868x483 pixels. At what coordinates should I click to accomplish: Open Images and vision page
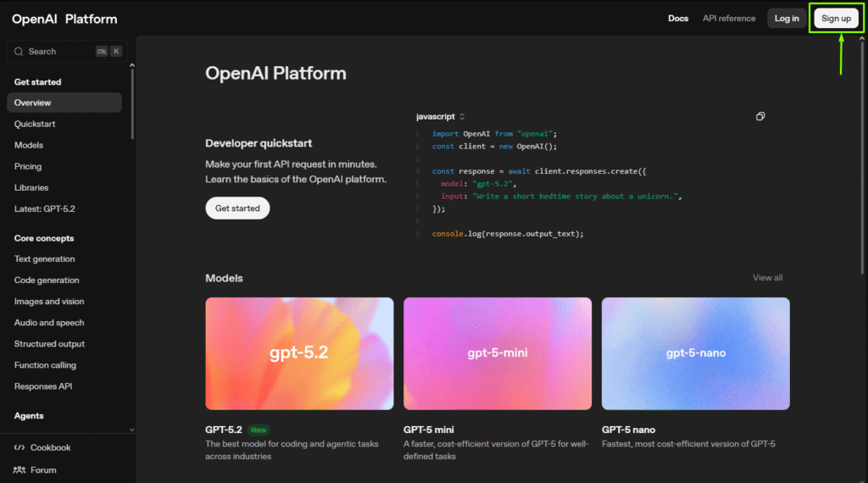point(49,302)
